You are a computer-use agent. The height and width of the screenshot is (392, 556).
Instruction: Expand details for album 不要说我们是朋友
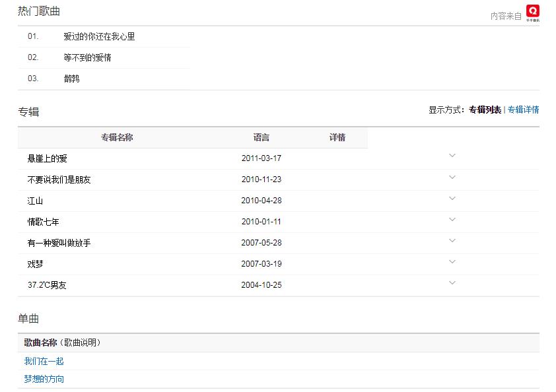point(452,177)
